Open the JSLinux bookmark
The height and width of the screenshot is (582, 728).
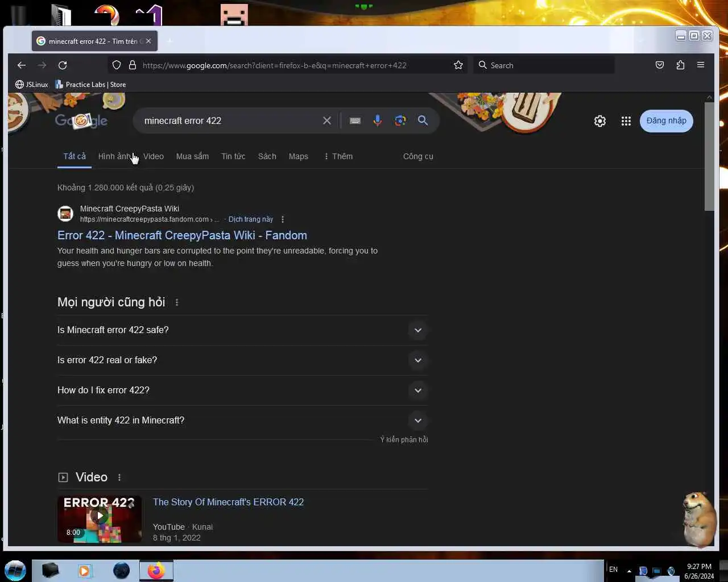[x=32, y=85]
